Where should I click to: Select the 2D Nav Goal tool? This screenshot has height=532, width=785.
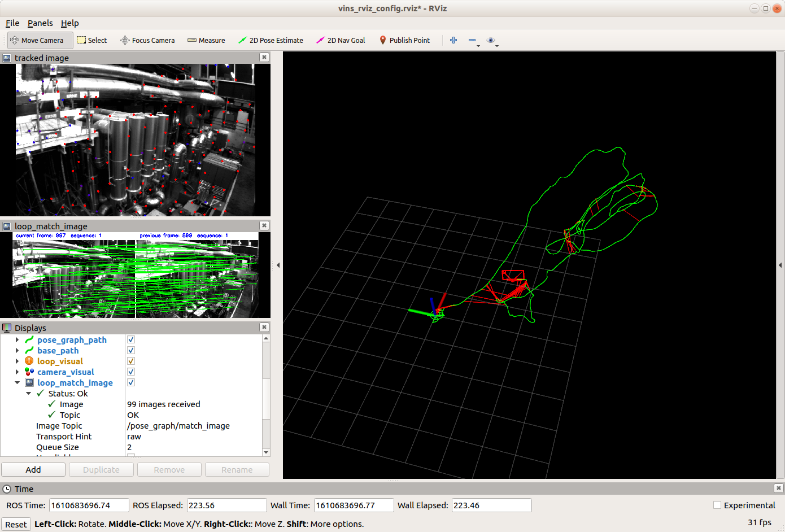341,40
